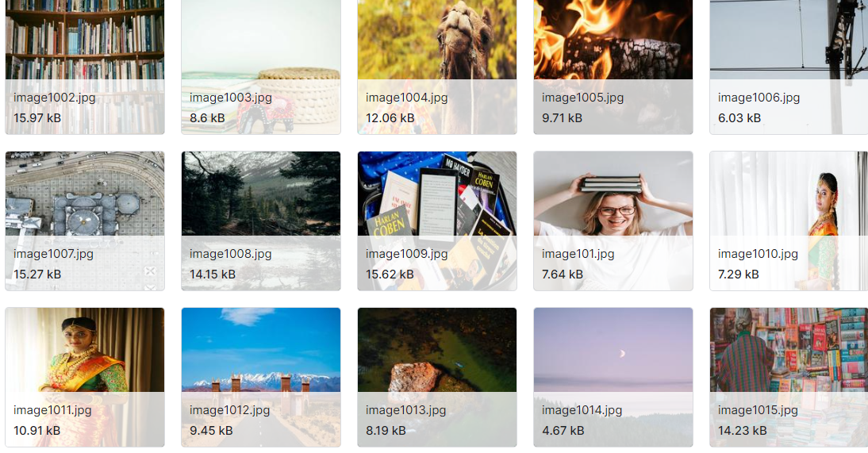Open the book stall image1015.jpg
The image size is (868, 453).
coord(789,377)
